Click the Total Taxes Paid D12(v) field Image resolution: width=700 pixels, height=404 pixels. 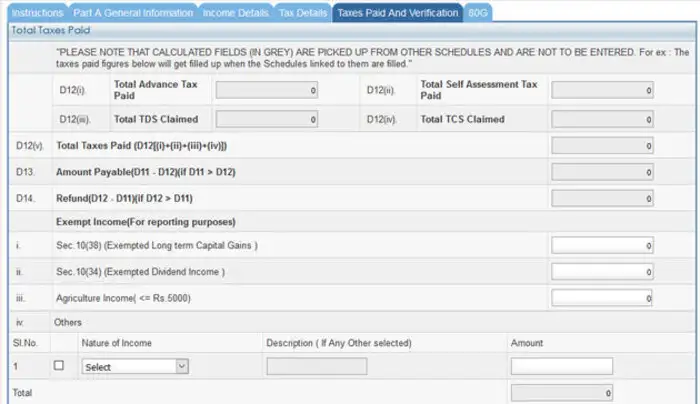coord(603,146)
